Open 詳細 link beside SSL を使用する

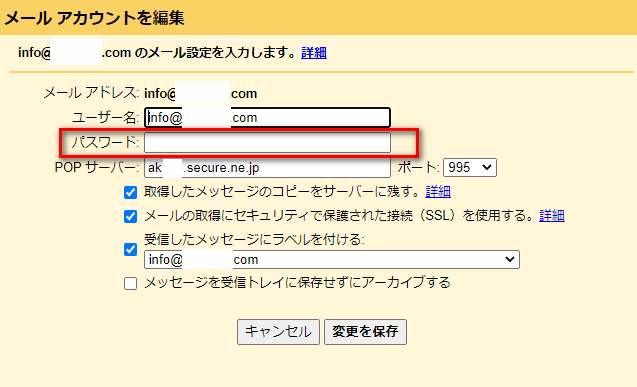point(552,216)
